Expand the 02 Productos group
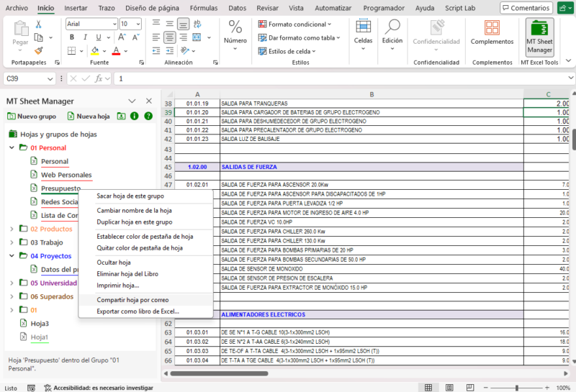The image size is (576, 392). [12, 229]
